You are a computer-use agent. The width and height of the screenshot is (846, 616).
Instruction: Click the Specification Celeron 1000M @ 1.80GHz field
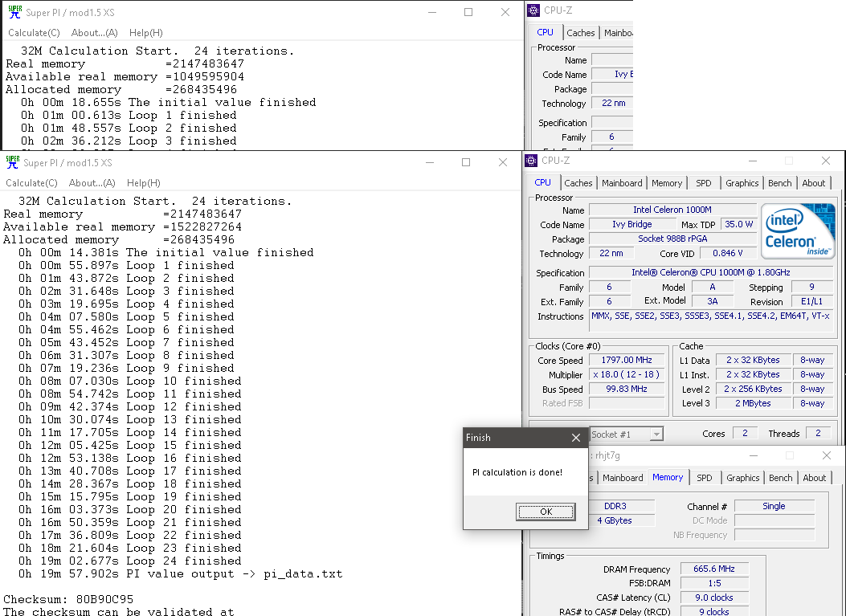[x=710, y=272]
